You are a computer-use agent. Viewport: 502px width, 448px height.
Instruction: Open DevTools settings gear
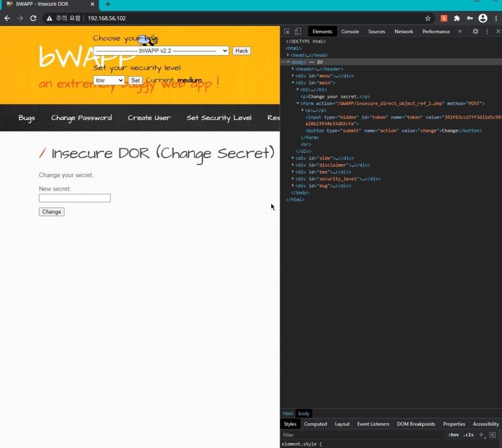(x=475, y=31)
